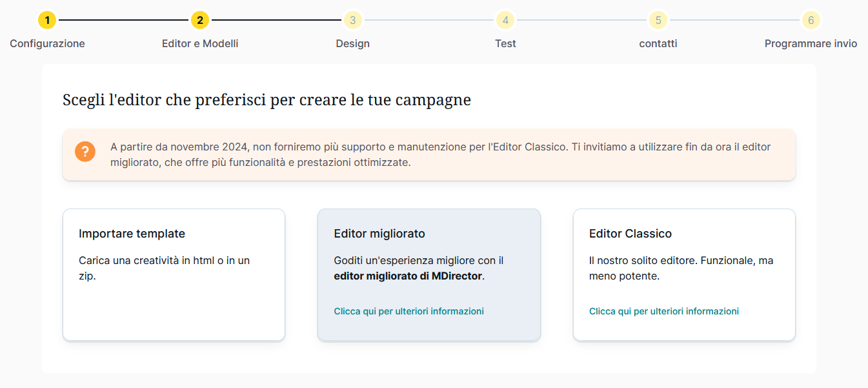Click the "Scegli l'editor" page heading
This screenshot has height=388, width=868.
click(267, 100)
